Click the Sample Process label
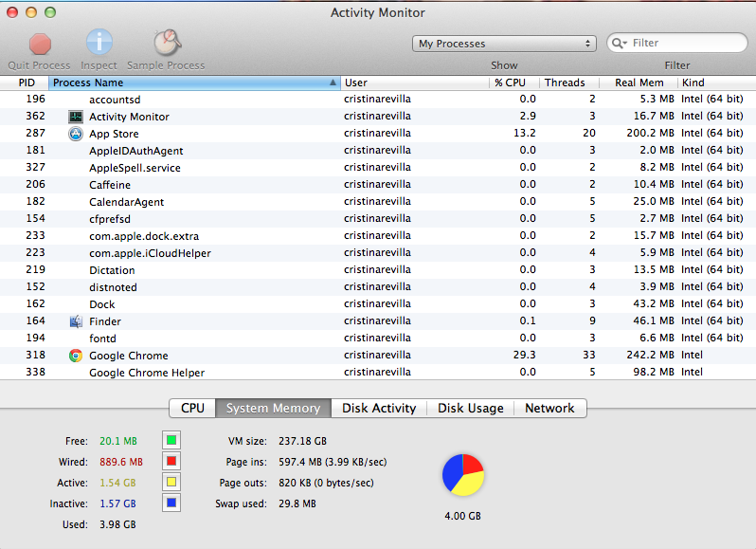This screenshot has width=756, height=549. pyautogui.click(x=166, y=65)
